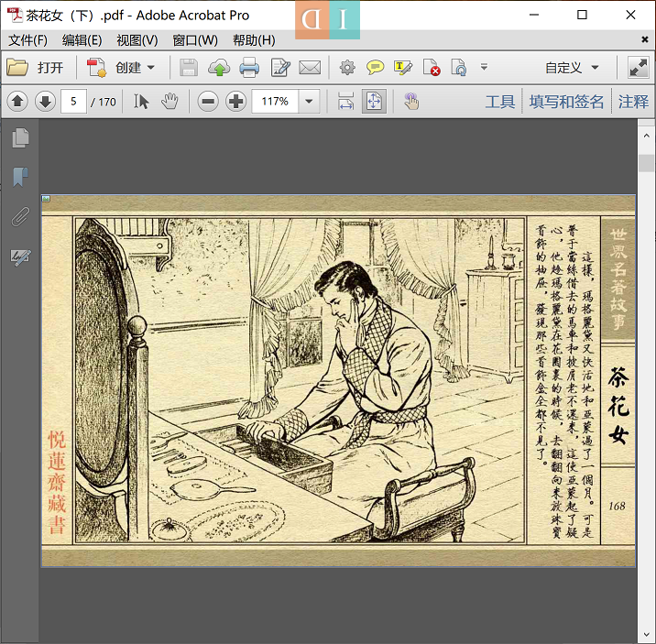The image size is (656, 644).
Task: Click the scrollbar down arrow
Action: (646, 636)
